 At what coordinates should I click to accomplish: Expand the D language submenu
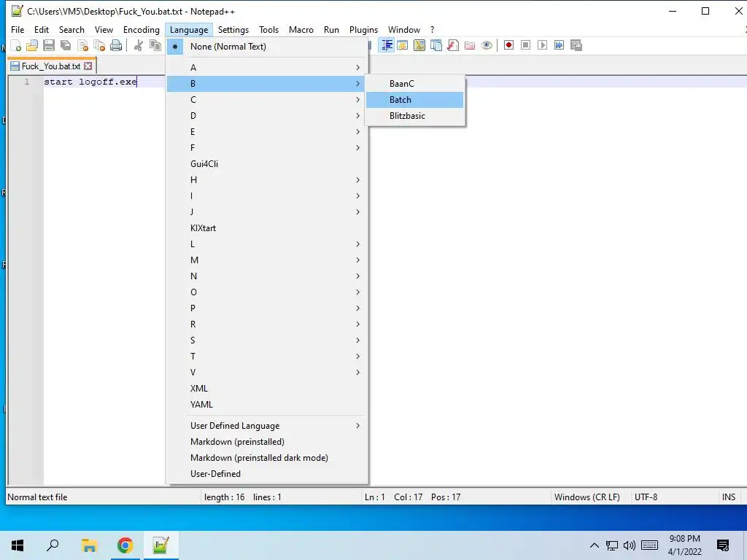pos(267,116)
